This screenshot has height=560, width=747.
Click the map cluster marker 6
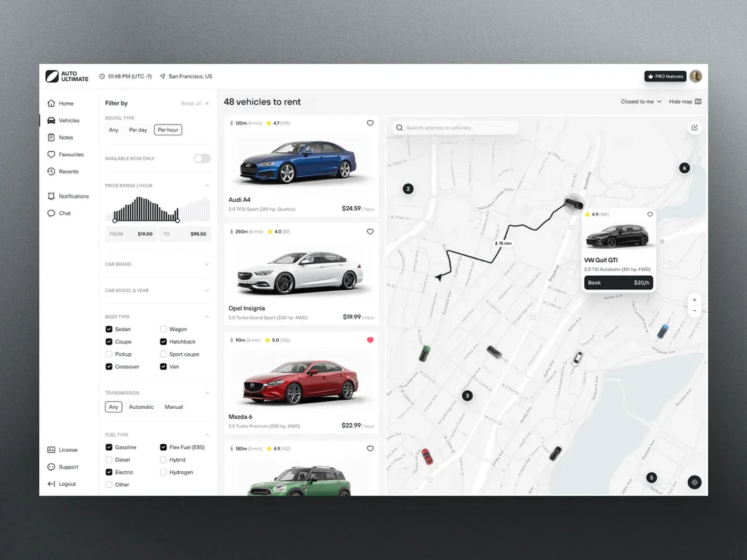point(684,168)
